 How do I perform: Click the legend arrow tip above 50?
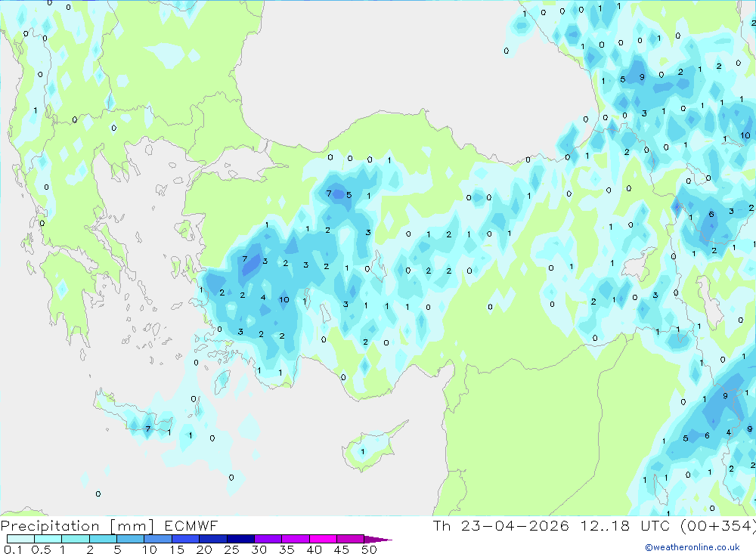point(379,539)
